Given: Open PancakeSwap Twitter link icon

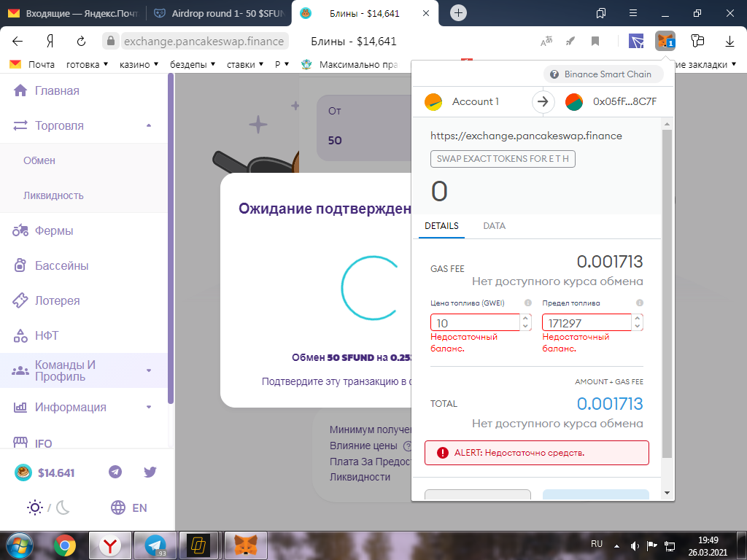Looking at the screenshot, I should click(x=150, y=472).
